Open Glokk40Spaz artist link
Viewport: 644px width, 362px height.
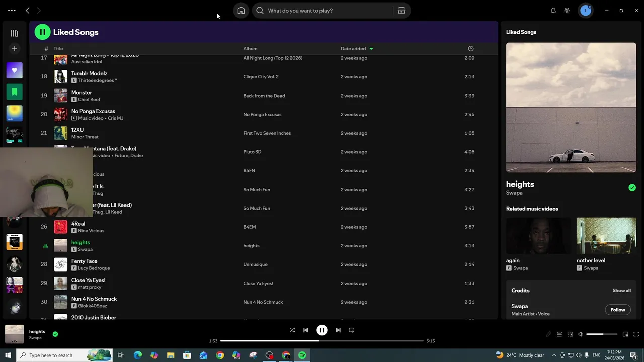(x=93, y=306)
